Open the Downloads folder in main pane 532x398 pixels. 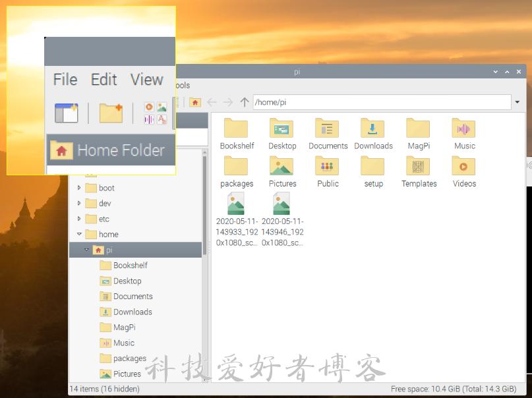(x=373, y=134)
